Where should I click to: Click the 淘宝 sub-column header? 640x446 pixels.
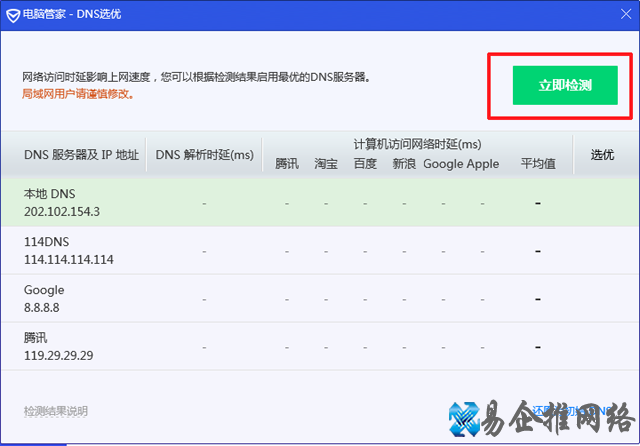pos(326,164)
